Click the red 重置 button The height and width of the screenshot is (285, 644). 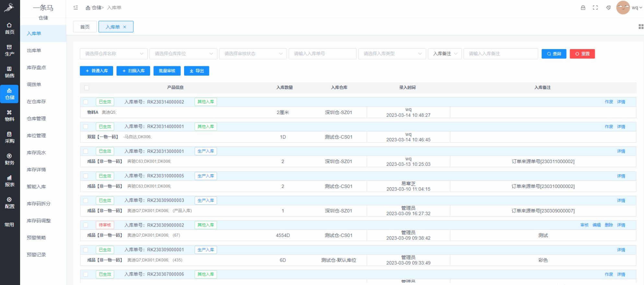pyautogui.click(x=582, y=54)
